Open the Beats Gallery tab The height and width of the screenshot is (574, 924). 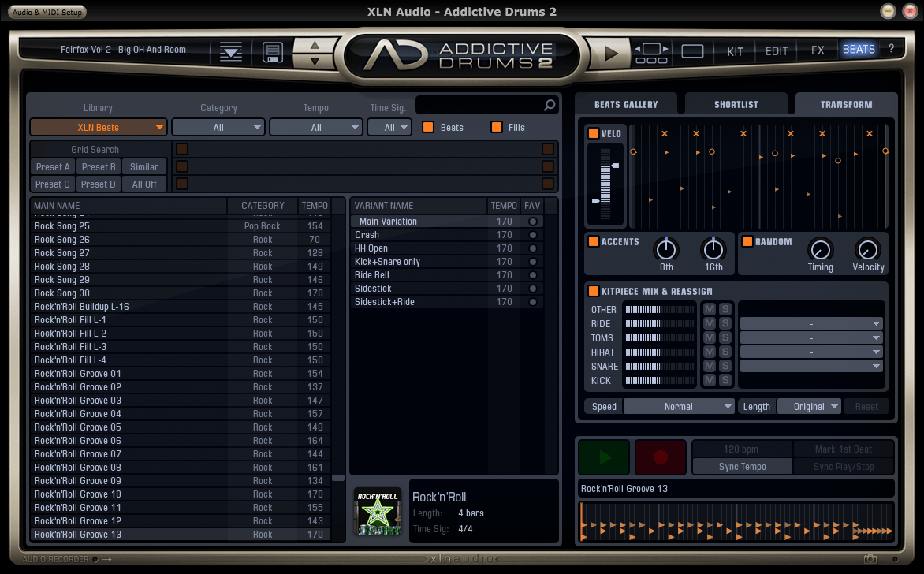point(626,104)
